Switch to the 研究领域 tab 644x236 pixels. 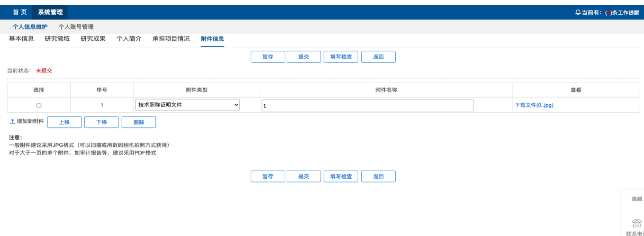pyautogui.click(x=57, y=39)
